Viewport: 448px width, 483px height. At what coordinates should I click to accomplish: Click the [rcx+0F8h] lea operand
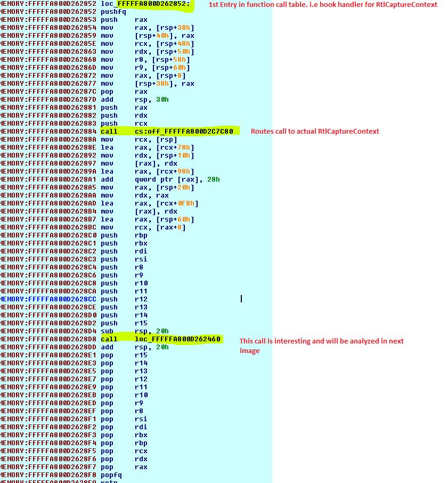pyautogui.click(x=174, y=203)
